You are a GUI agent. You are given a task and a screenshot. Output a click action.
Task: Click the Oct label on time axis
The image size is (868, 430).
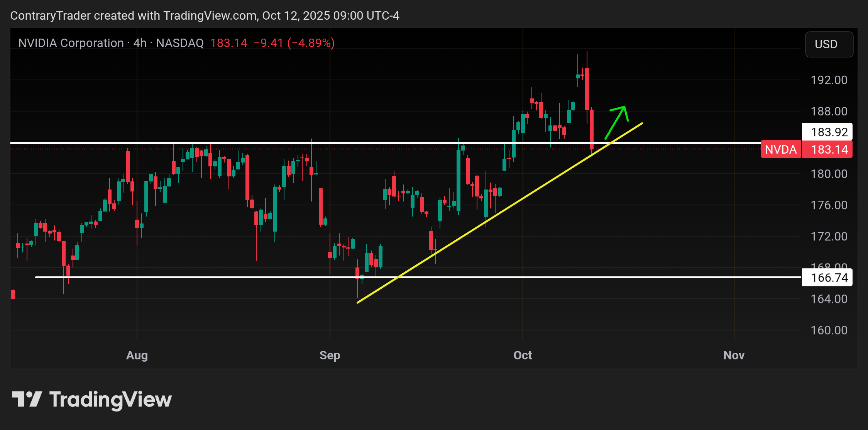coord(523,355)
